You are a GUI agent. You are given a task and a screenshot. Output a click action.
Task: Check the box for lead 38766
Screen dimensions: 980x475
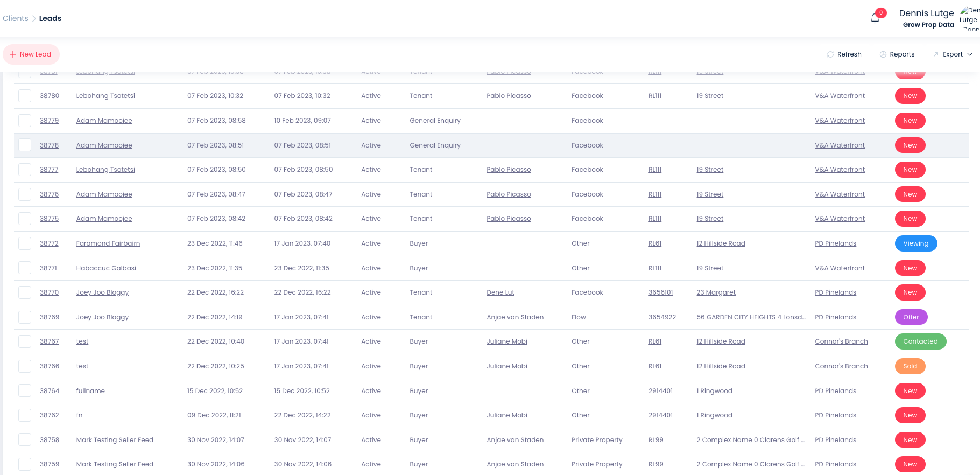25,366
